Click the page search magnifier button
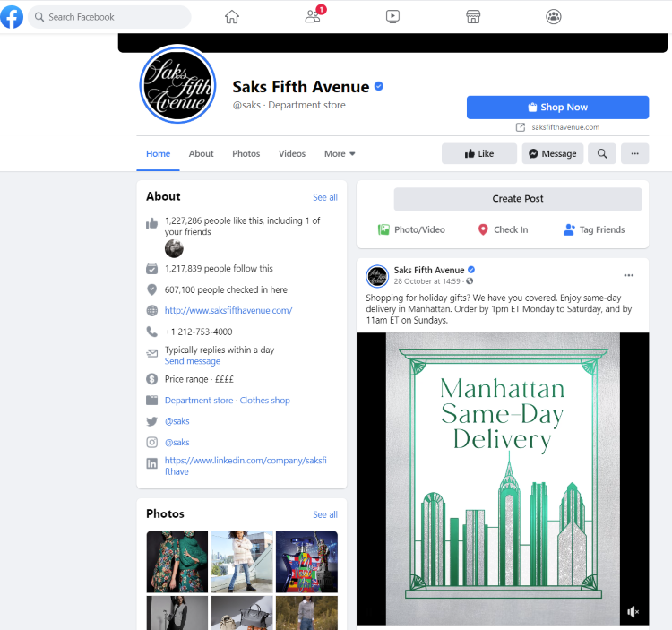 (602, 153)
